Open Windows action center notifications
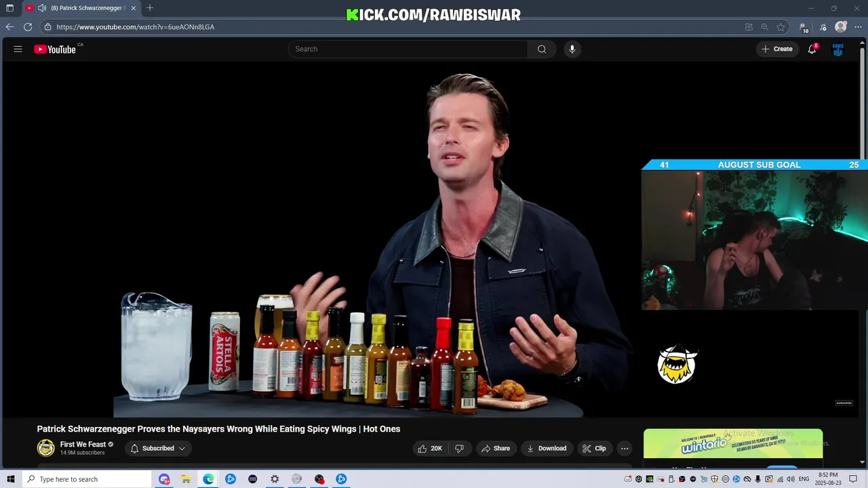868x488 pixels. 854,479
